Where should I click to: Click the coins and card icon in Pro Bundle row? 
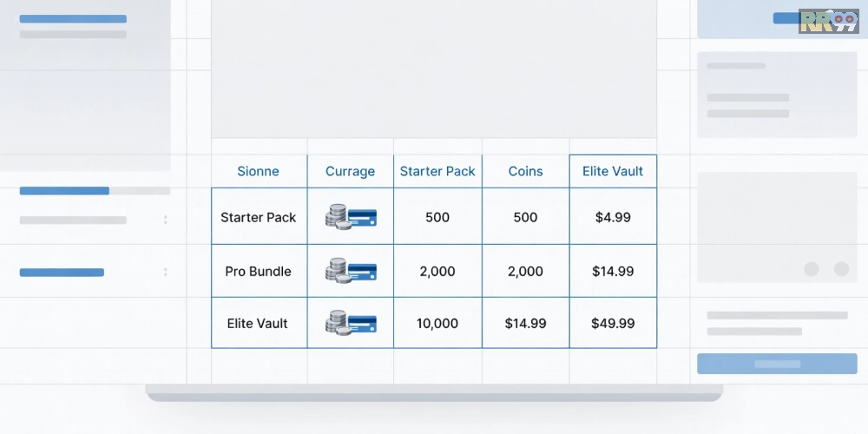click(350, 271)
